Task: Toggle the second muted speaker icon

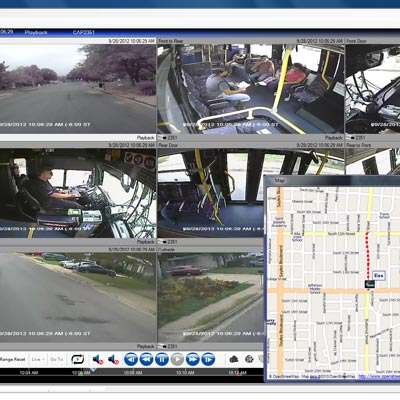Action: point(113,359)
